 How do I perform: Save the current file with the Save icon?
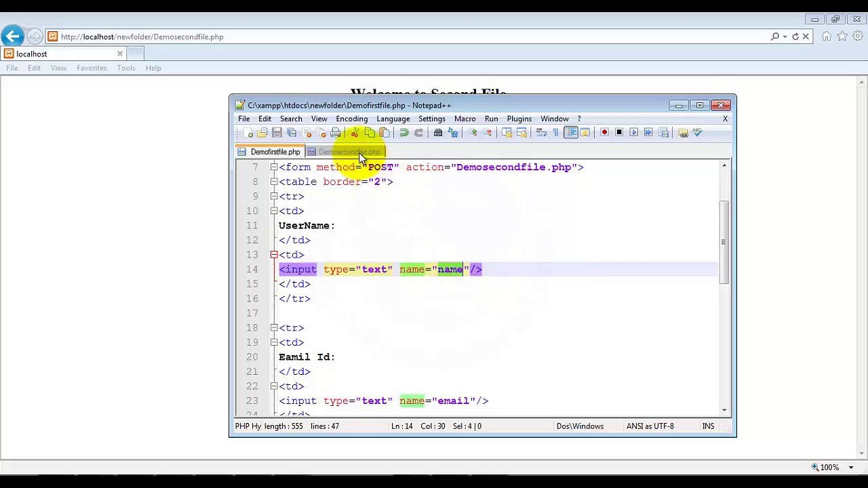(277, 133)
